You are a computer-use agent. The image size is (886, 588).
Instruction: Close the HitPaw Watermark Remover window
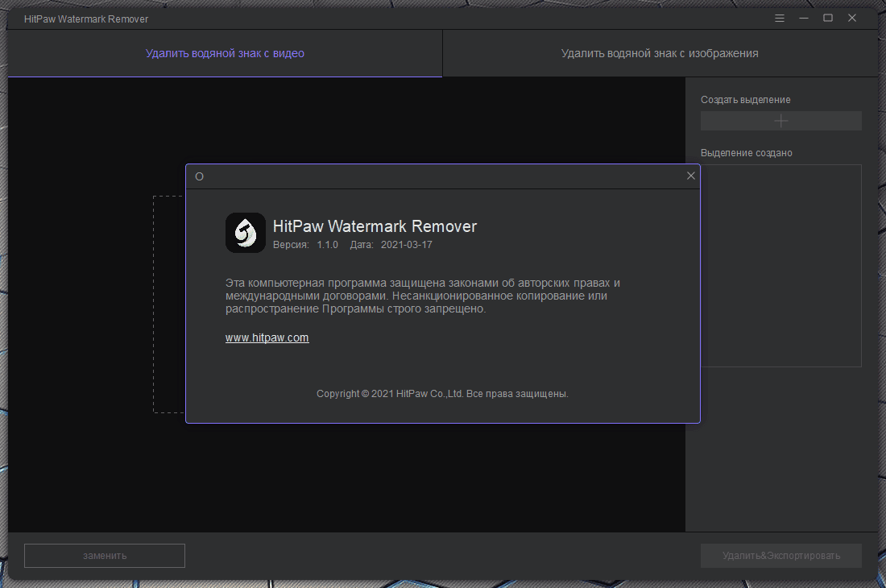click(x=852, y=18)
